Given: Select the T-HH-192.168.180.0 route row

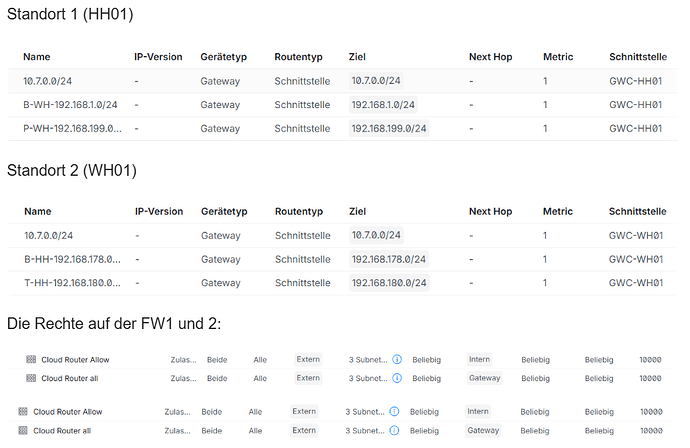Looking at the screenshot, I should point(343,283).
